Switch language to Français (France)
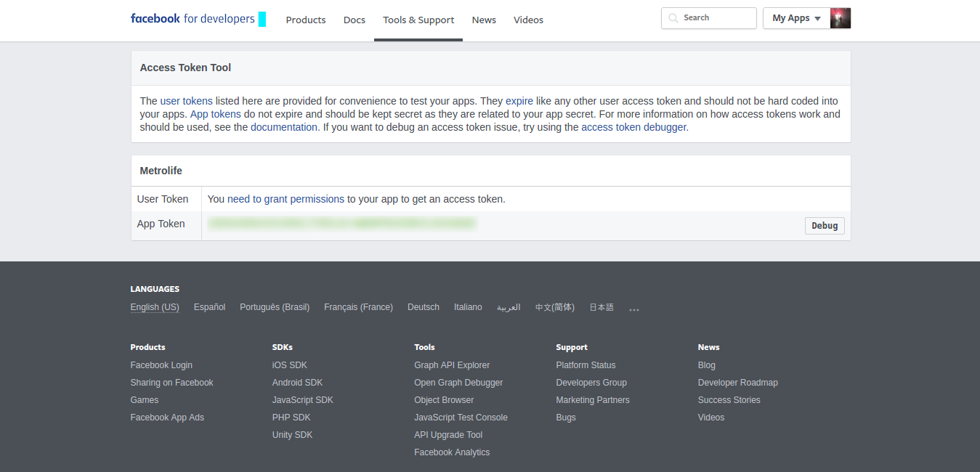The image size is (980, 472). (x=359, y=307)
